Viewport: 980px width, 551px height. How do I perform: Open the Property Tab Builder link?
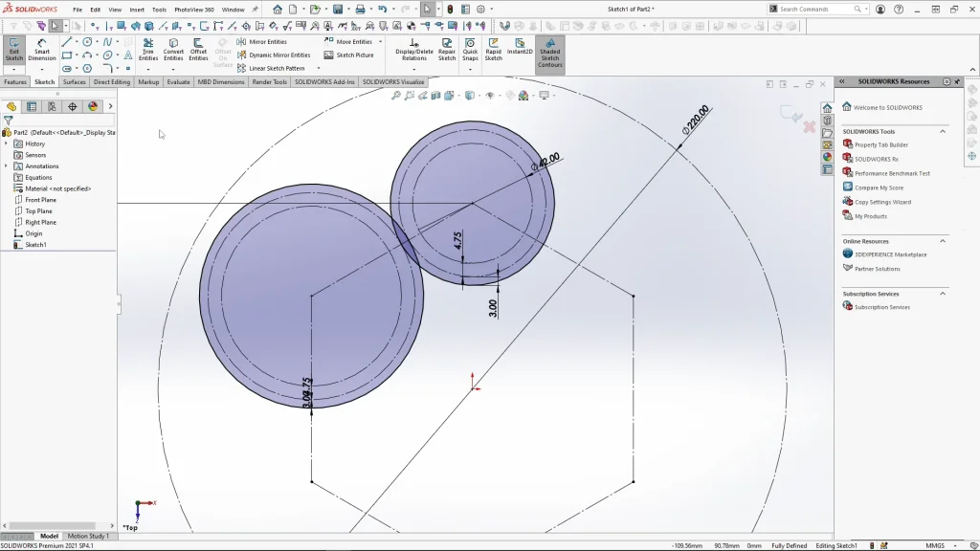click(x=881, y=145)
